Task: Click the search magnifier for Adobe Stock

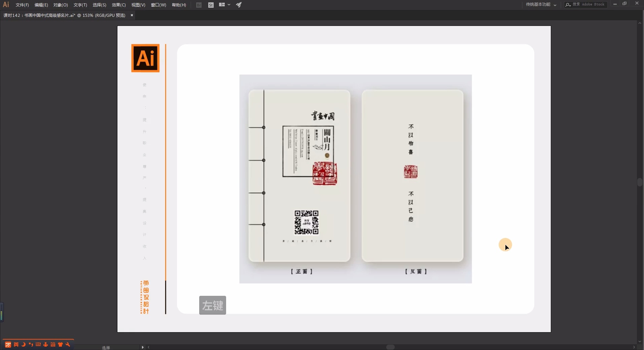Action: [x=567, y=4]
